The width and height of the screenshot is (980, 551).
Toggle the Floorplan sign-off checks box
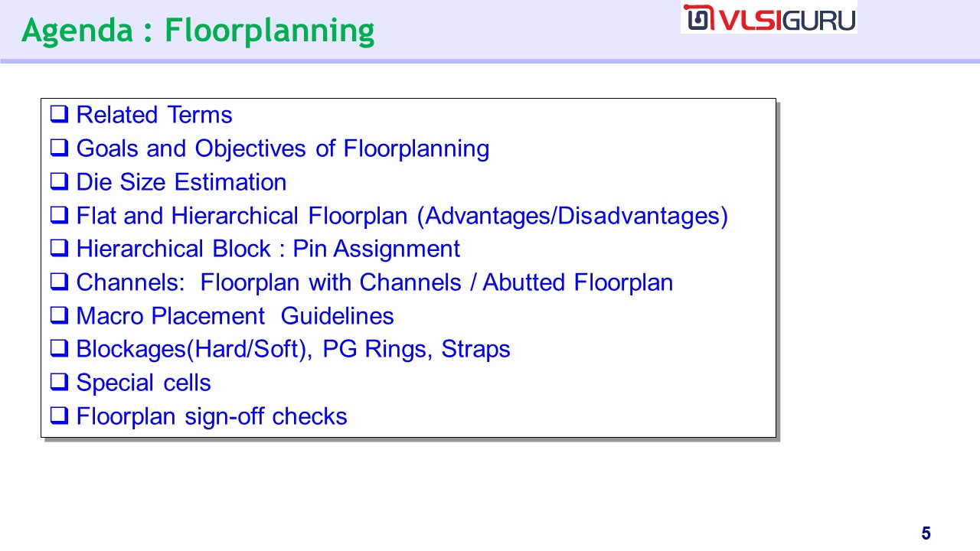click(59, 416)
